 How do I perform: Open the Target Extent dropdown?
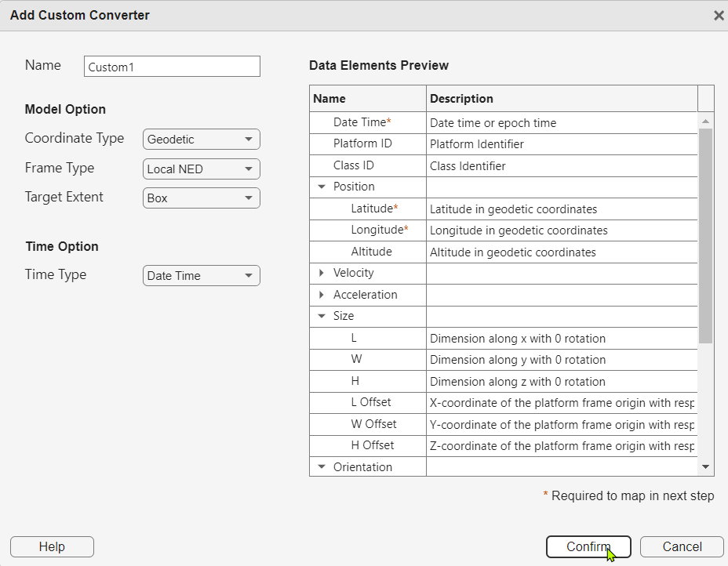(202, 198)
